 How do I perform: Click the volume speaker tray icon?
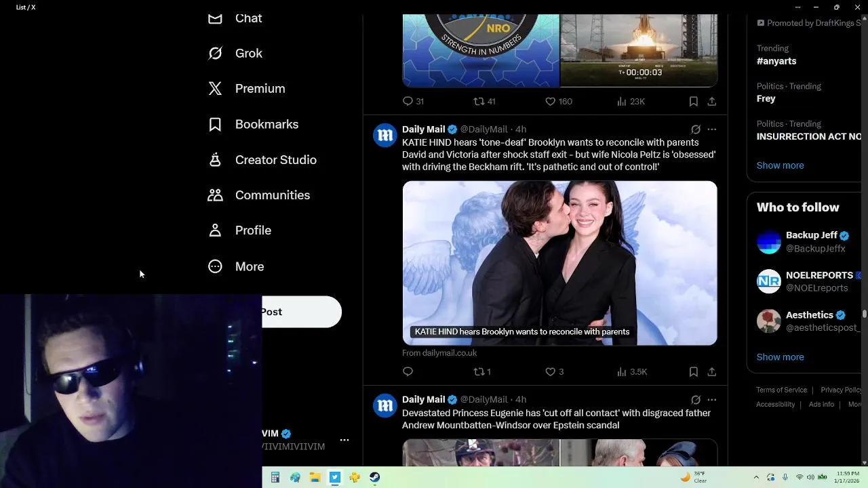810,477
